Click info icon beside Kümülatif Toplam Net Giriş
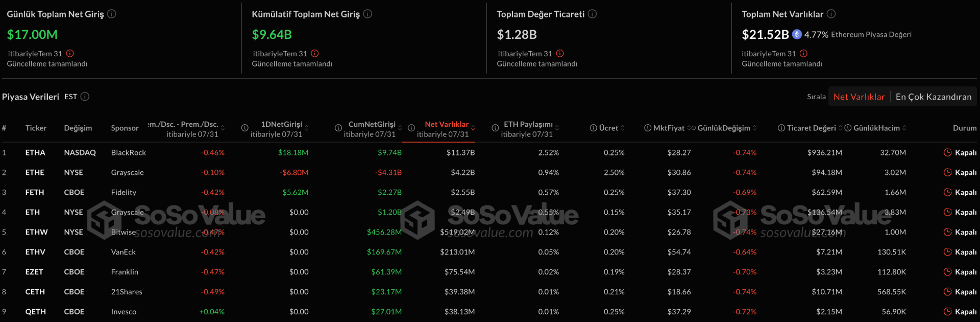 [367, 14]
